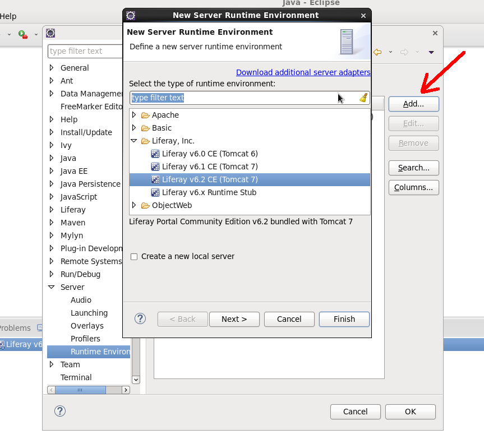Click the Columns... button
This screenshot has height=448, width=484.
coord(414,188)
